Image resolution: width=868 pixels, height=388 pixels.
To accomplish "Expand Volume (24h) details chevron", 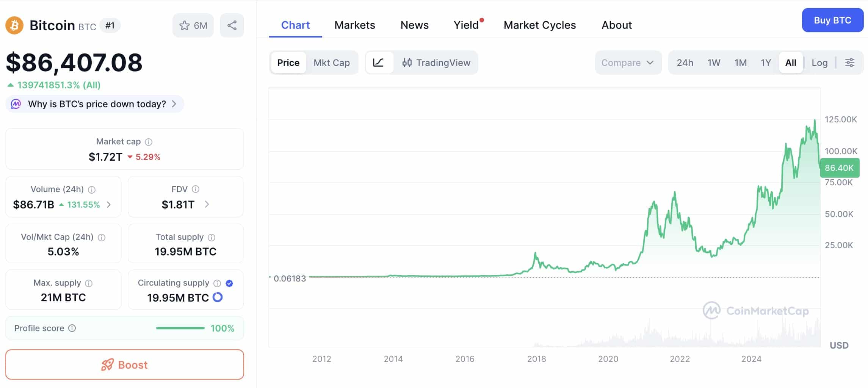I will tap(109, 205).
